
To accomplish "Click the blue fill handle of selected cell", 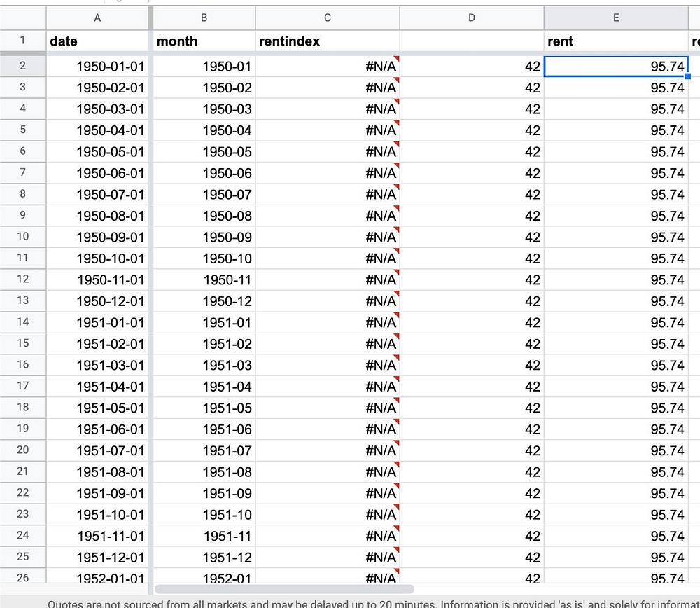I will tap(688, 76).
